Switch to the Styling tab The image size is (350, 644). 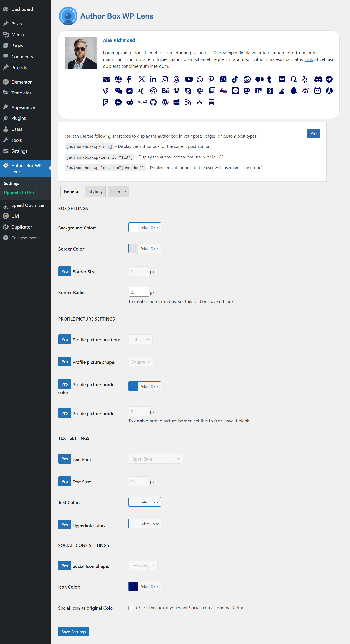pyautogui.click(x=95, y=191)
